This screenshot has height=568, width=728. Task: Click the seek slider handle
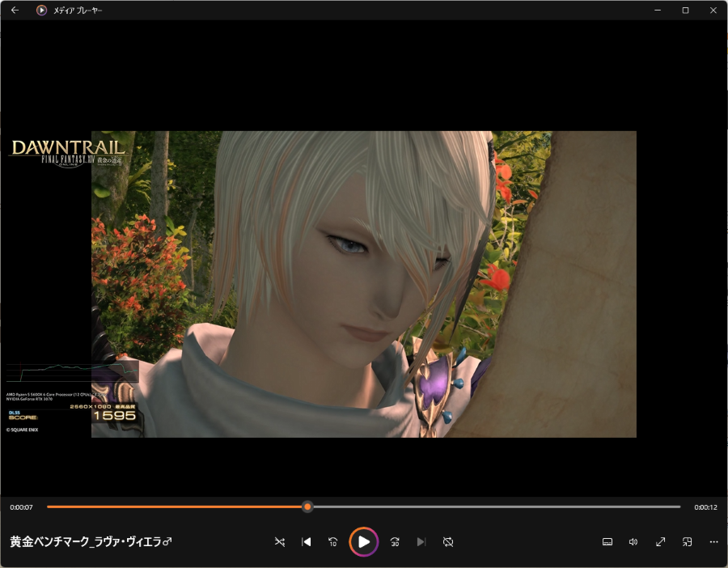click(307, 507)
